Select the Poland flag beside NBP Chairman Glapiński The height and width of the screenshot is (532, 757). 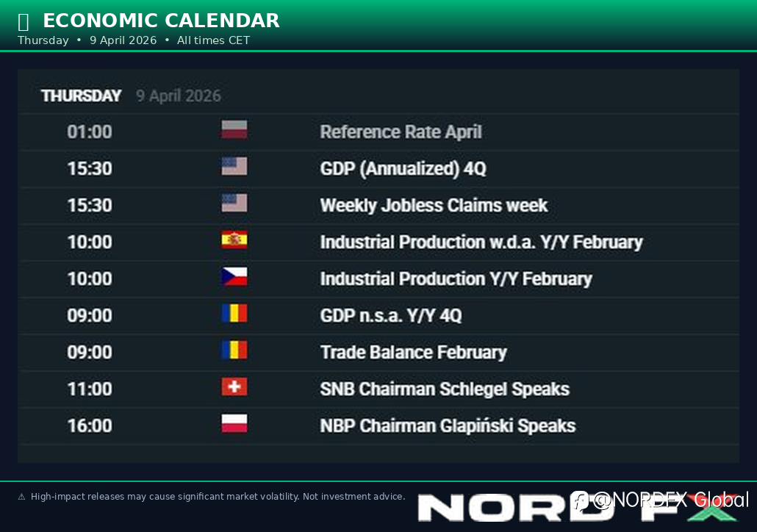tap(234, 424)
